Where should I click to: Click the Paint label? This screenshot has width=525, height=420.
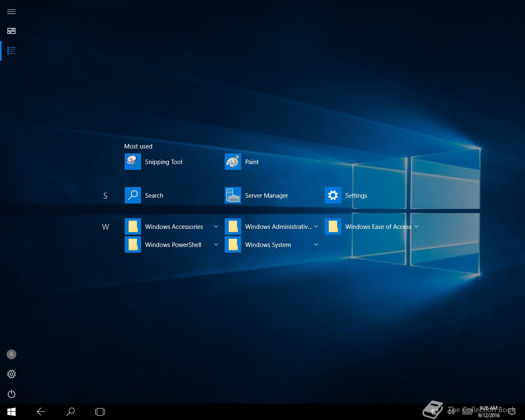(x=252, y=162)
